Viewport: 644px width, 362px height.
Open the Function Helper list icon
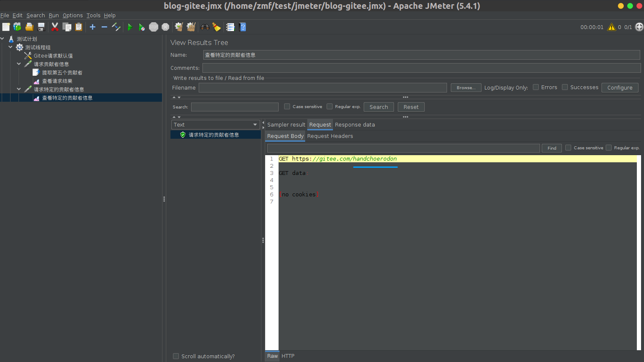point(230,27)
